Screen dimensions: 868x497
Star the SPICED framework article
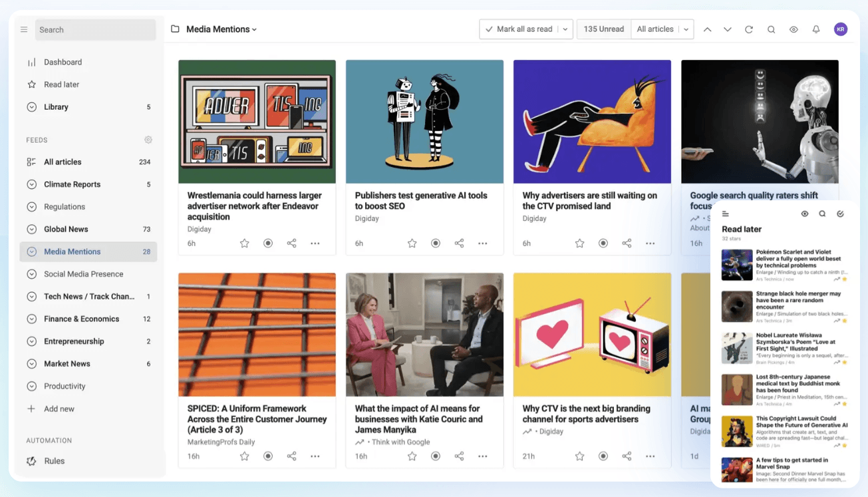[x=244, y=456]
